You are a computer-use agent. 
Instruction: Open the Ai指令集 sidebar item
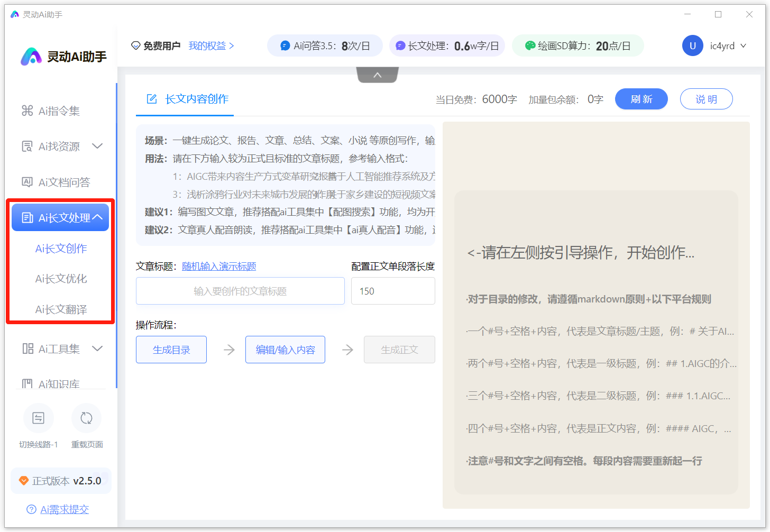point(51,111)
